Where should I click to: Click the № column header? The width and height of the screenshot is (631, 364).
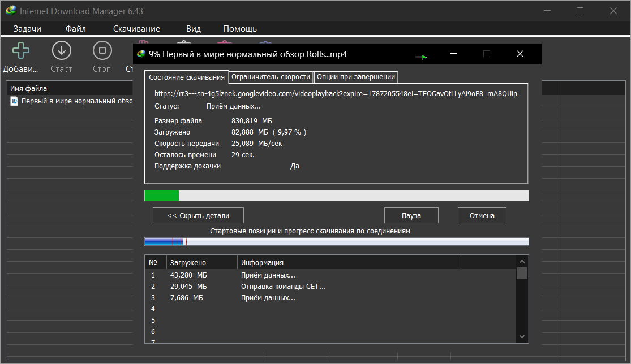[x=156, y=262]
